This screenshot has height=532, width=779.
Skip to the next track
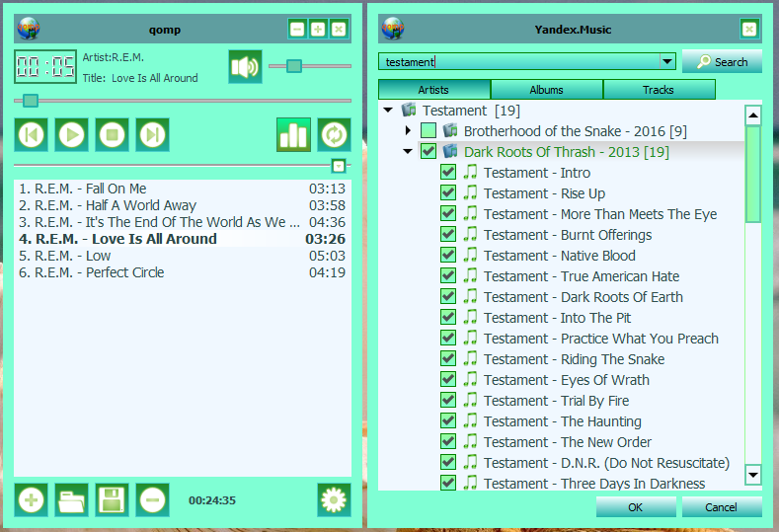click(152, 134)
